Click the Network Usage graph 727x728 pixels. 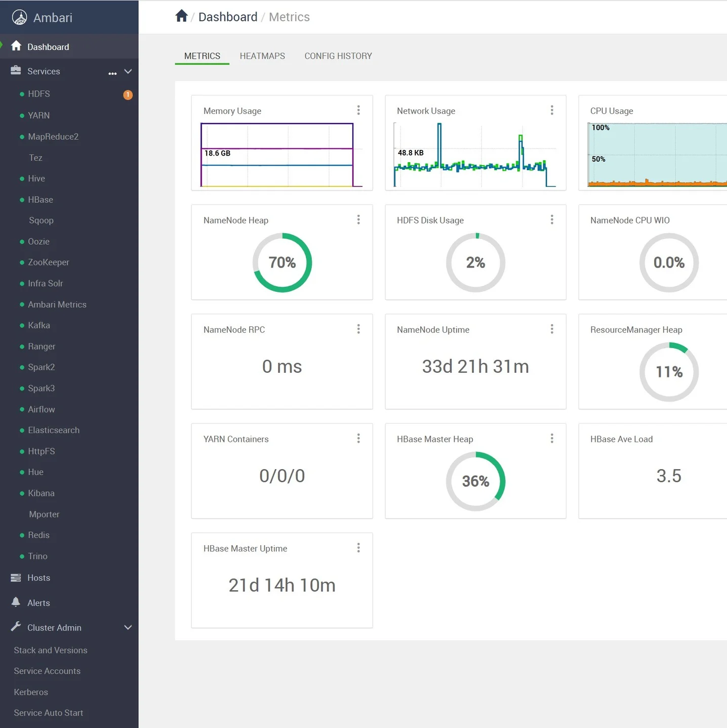coord(475,155)
